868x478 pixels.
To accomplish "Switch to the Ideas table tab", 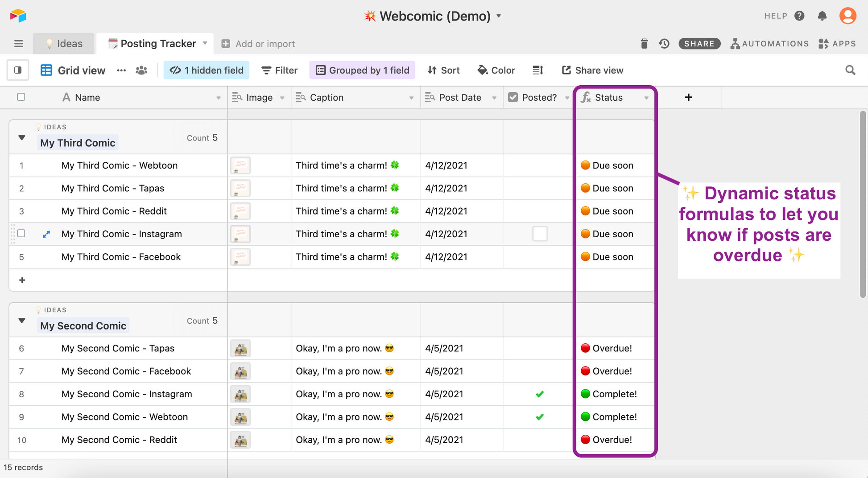I will pyautogui.click(x=64, y=44).
